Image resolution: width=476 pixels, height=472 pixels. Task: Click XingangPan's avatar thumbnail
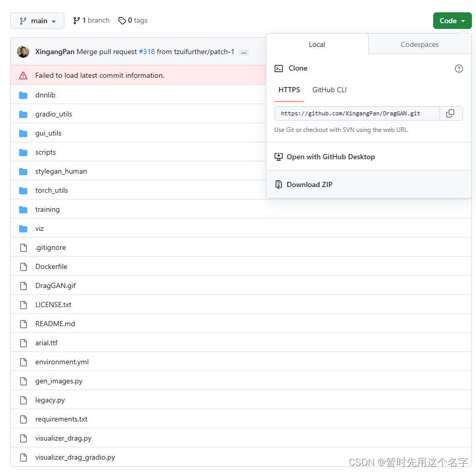(x=23, y=52)
